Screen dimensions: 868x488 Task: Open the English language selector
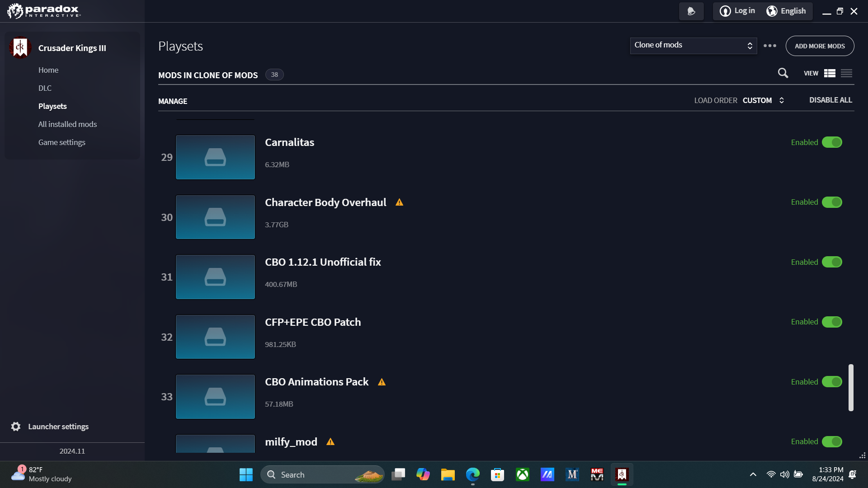click(x=786, y=11)
